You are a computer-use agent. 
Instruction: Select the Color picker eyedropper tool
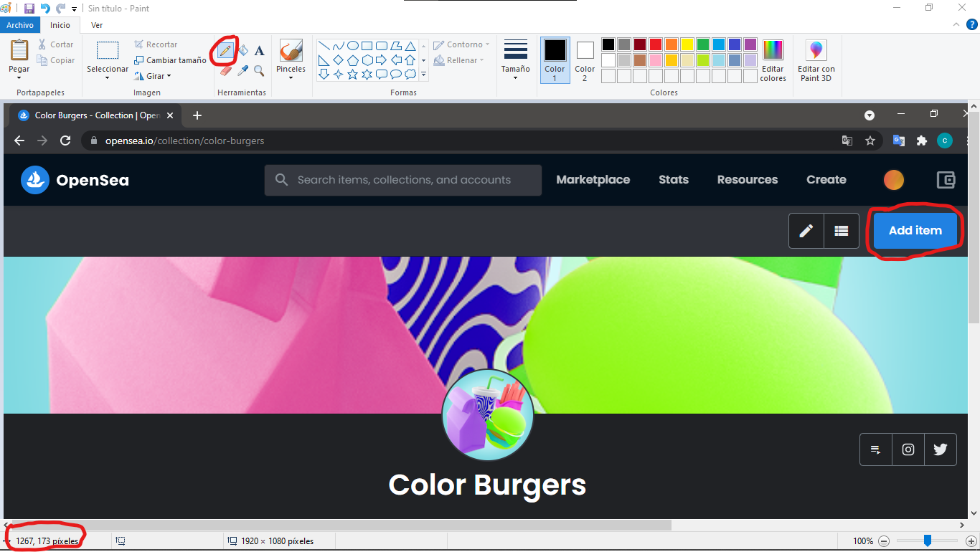click(243, 71)
